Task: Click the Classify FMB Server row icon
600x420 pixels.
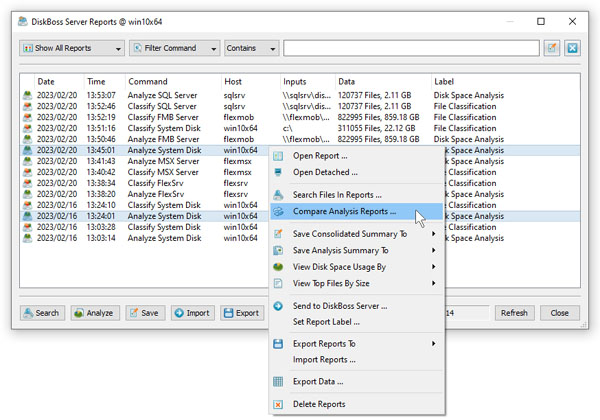Action: tap(27, 117)
